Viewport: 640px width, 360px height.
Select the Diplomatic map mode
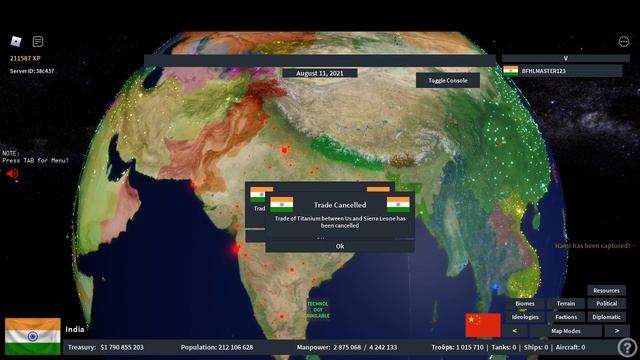coord(607,317)
